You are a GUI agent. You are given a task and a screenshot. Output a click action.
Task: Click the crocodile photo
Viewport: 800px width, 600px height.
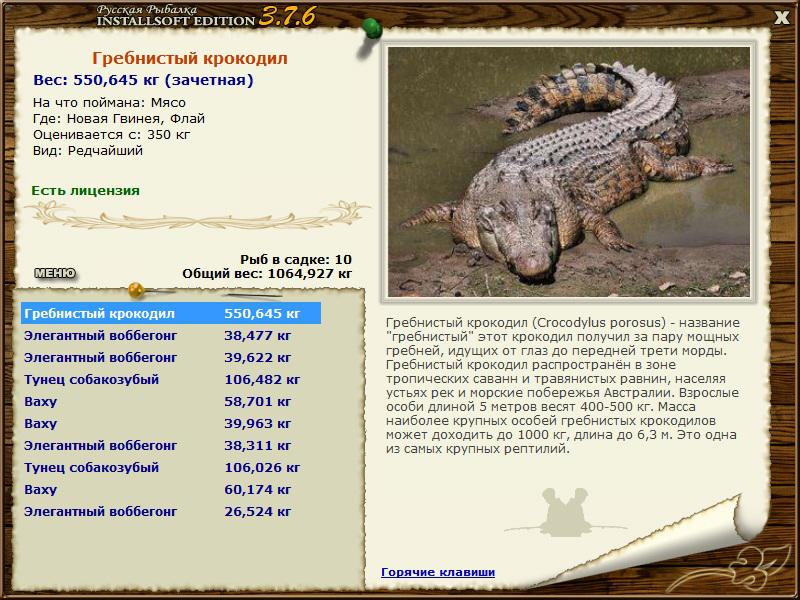pyautogui.click(x=568, y=172)
